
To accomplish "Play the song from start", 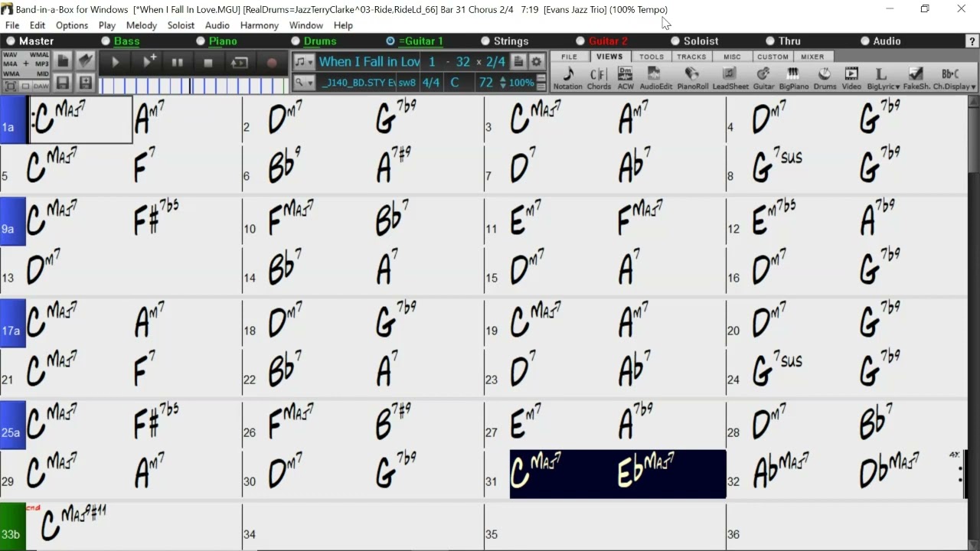I will click(116, 63).
